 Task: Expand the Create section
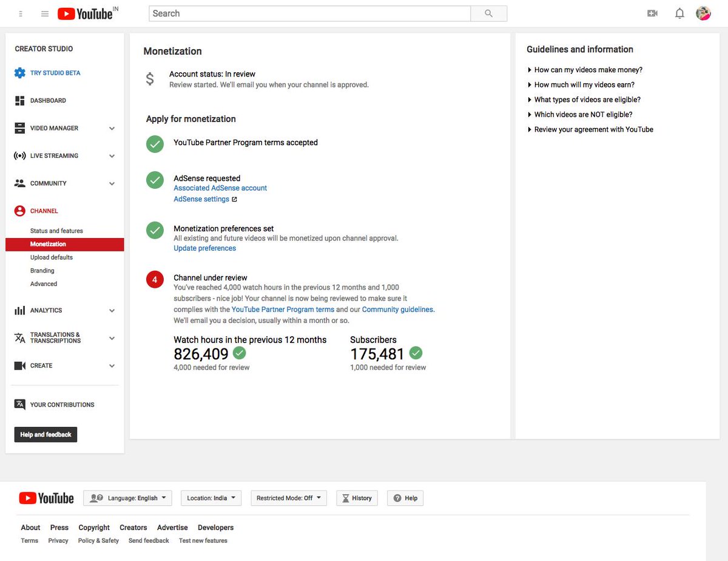point(112,366)
